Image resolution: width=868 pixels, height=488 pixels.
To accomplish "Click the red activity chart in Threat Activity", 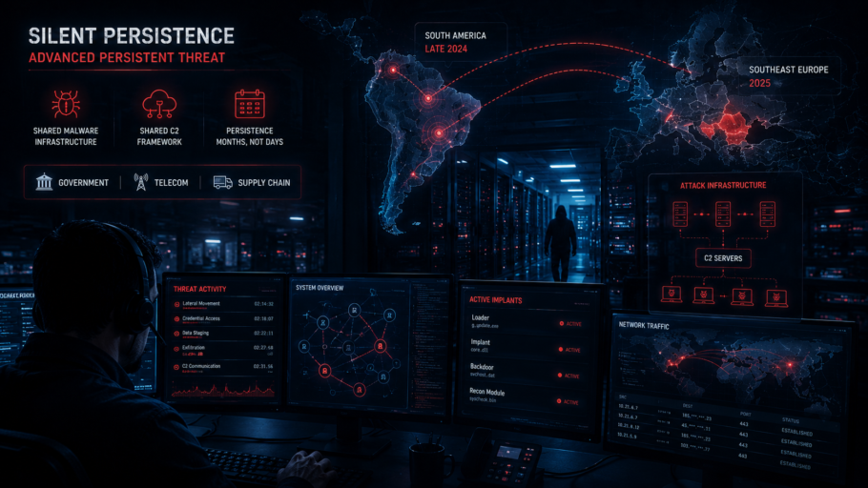I will click(223, 390).
